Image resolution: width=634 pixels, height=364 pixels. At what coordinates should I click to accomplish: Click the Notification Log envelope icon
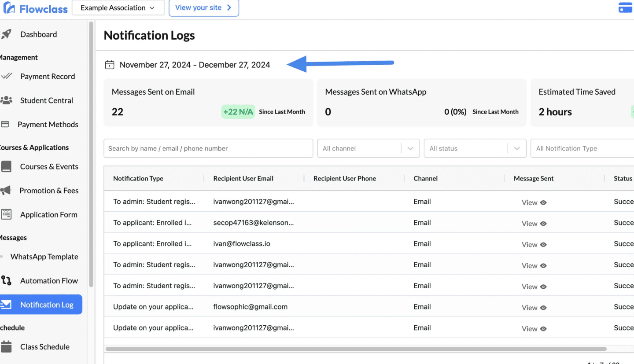point(6,305)
